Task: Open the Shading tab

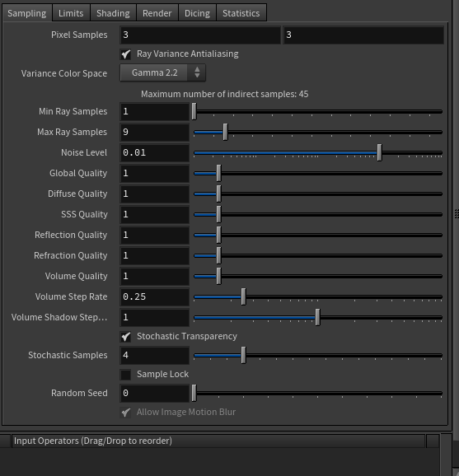Action: [x=113, y=13]
